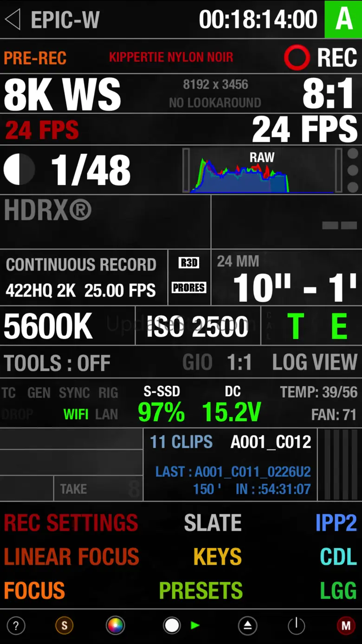Change the 8K WS resolution format
This screenshot has height=644, width=362.
click(x=62, y=93)
